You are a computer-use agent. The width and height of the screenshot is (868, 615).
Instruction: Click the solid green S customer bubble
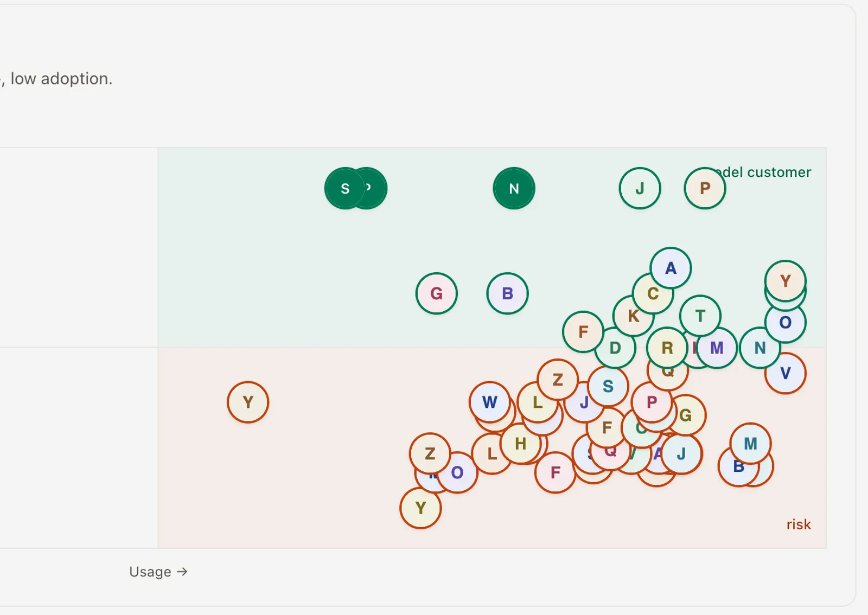345,188
